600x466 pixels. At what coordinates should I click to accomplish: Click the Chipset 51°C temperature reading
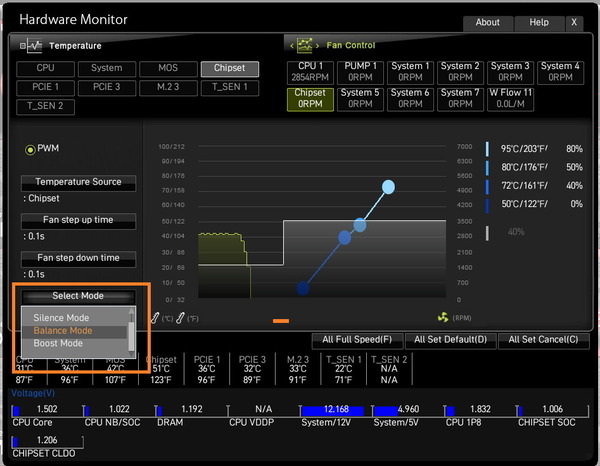tap(161, 368)
